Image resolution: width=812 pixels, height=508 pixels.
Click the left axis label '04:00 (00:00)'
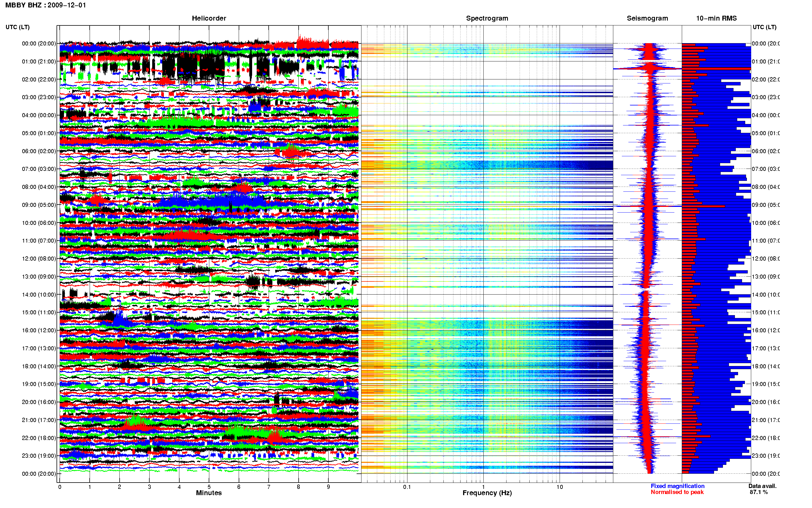[x=39, y=115]
